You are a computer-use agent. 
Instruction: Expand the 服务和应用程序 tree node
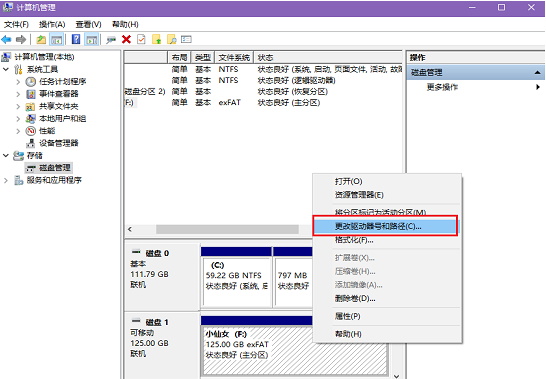pyautogui.click(x=6, y=180)
